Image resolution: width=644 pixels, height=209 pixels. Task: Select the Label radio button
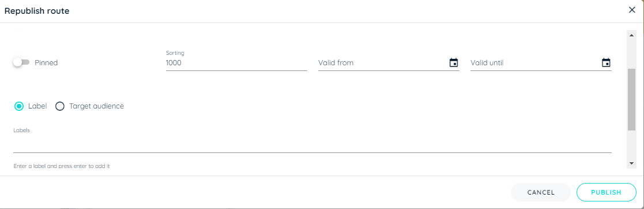point(19,106)
